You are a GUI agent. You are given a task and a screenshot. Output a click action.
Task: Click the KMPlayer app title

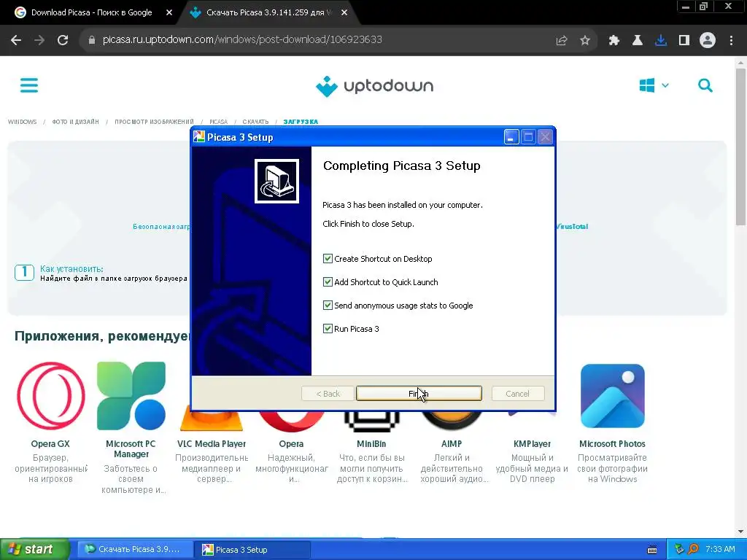532,444
